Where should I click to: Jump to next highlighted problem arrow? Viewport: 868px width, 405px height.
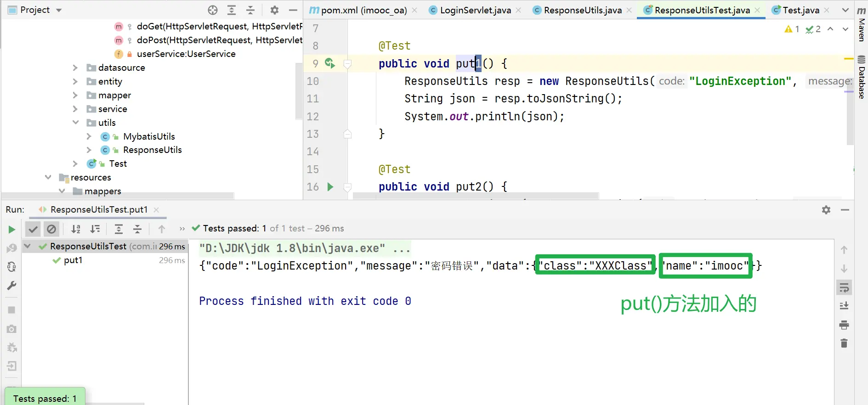pyautogui.click(x=845, y=29)
